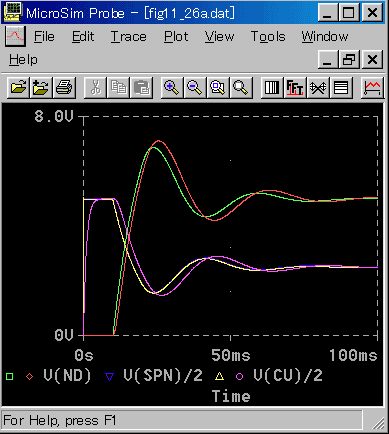Click the Zoom Area magnifier icon

pos(218,88)
